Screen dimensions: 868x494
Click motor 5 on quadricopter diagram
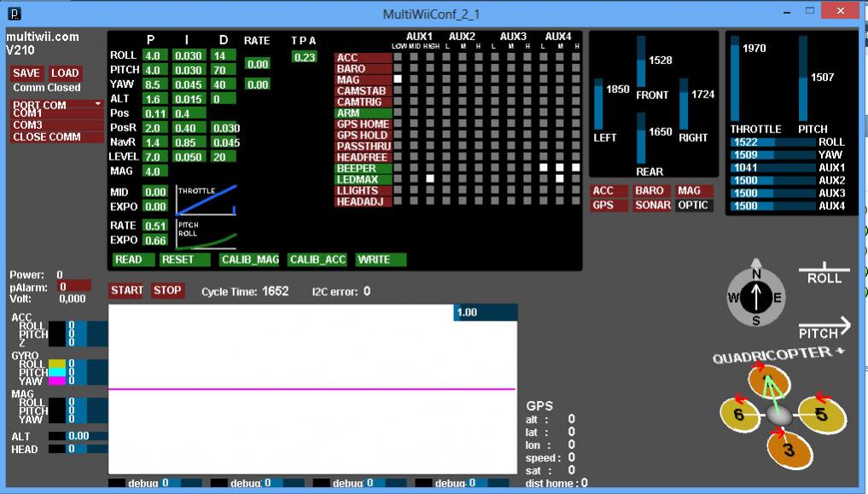pos(822,415)
